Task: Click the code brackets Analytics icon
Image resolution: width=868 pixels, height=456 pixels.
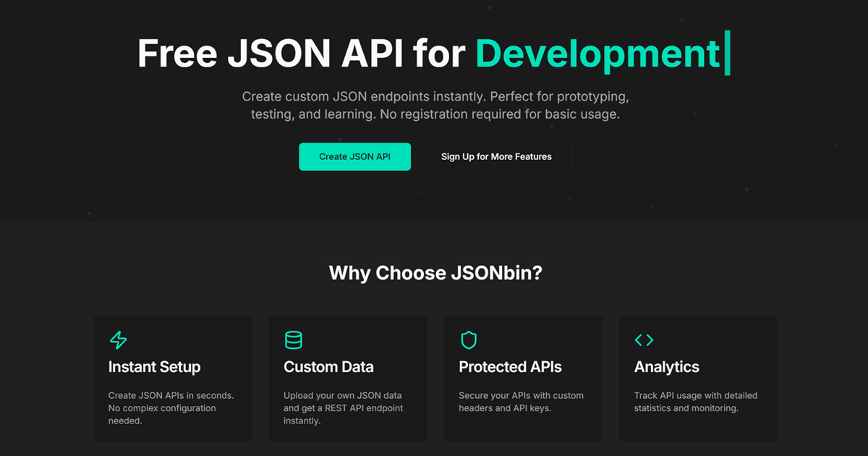Action: click(x=644, y=340)
